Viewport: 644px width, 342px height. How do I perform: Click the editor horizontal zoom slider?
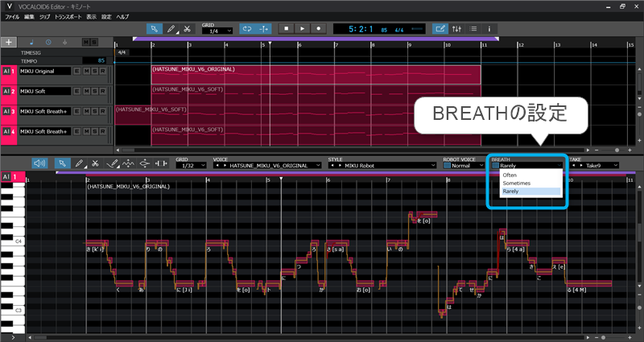click(x=603, y=337)
